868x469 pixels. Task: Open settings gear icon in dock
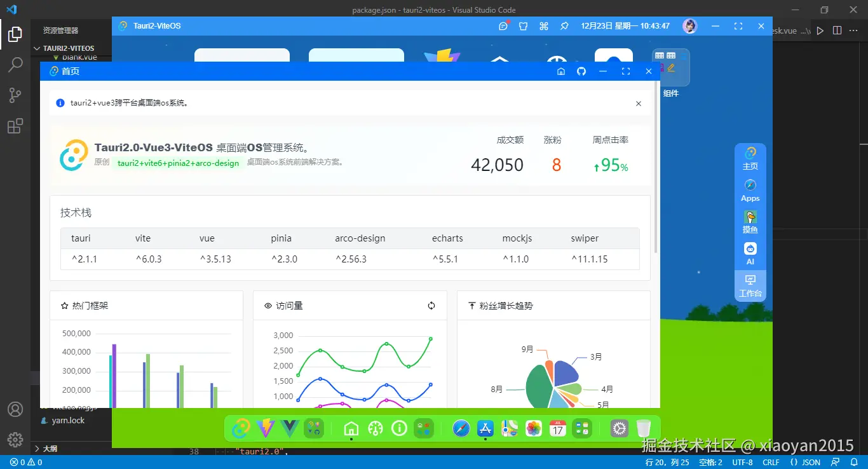point(620,428)
